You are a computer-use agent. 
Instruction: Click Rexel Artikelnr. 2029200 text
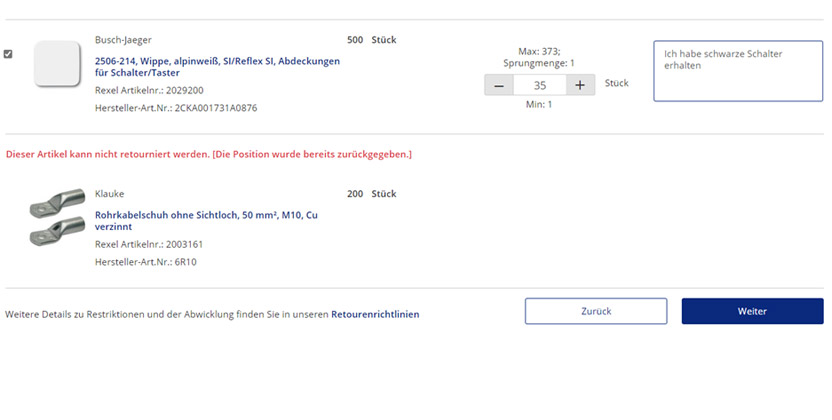(x=149, y=90)
